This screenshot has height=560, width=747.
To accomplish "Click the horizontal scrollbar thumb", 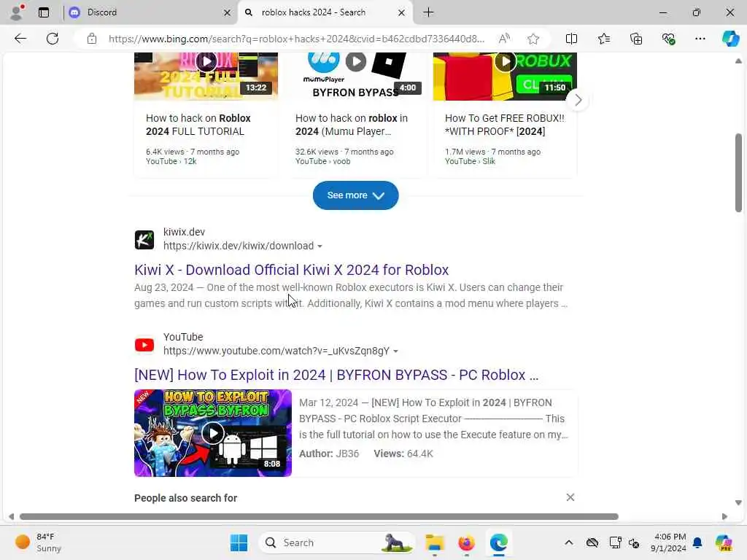I will point(320,517).
